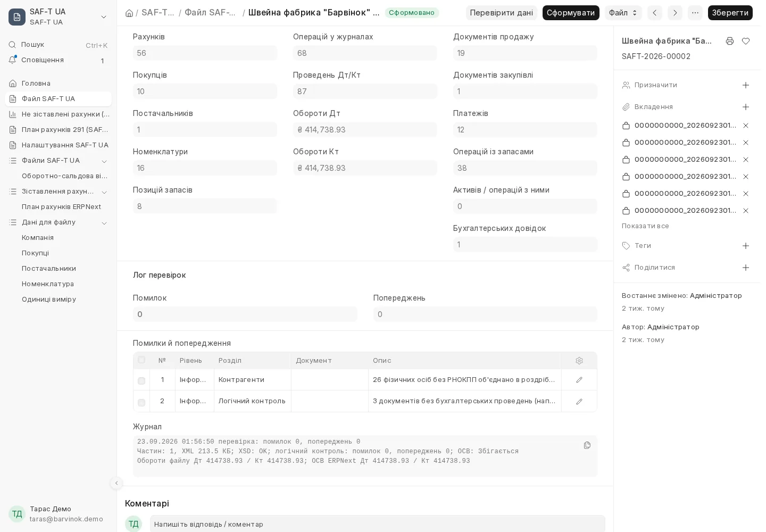766x532 pixels.
Task: Open Сповіщення notifications bell
Action: (59, 60)
